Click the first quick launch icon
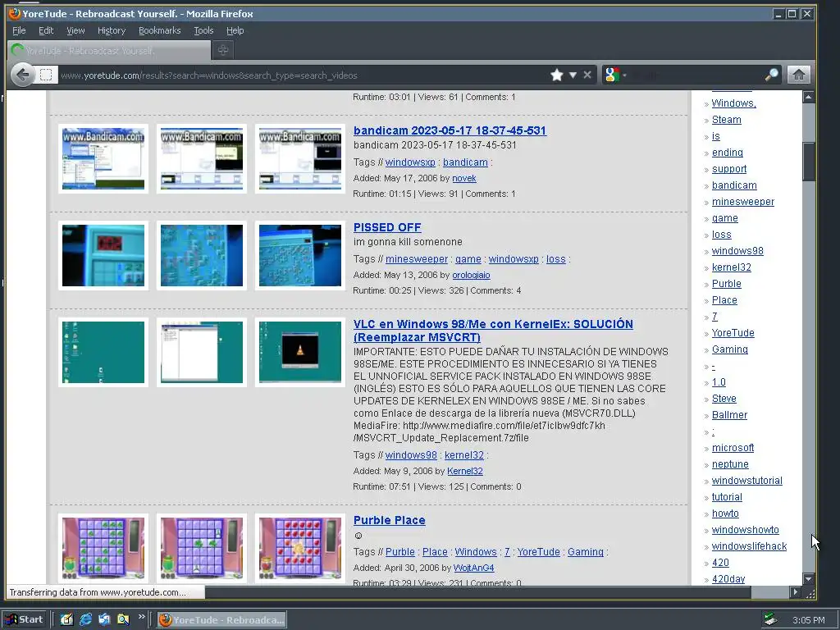This screenshot has height=630, width=840. coord(66,620)
